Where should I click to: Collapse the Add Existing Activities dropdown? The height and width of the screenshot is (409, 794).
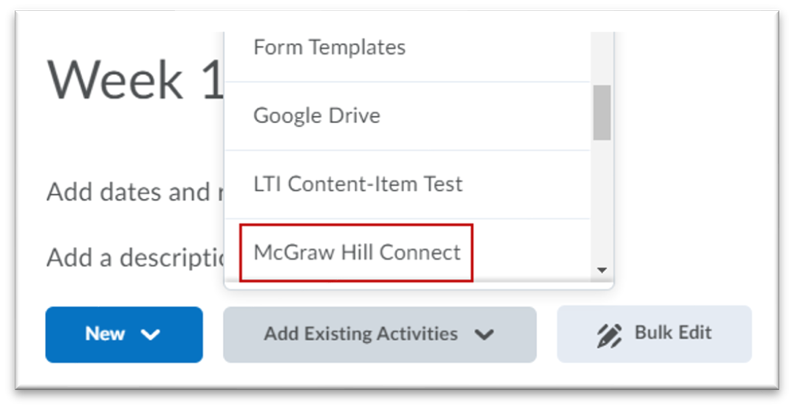click(379, 334)
